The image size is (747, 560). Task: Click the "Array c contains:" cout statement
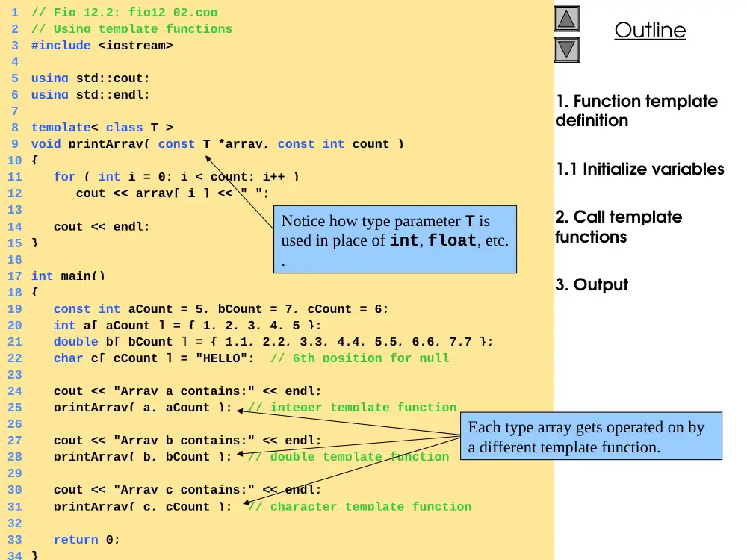pyautogui.click(x=187, y=490)
